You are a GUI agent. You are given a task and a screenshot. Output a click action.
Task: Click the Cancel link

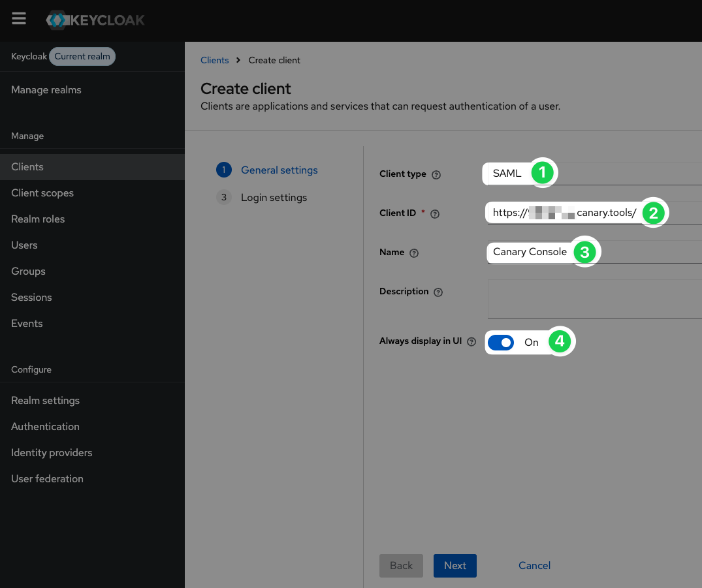[535, 566]
